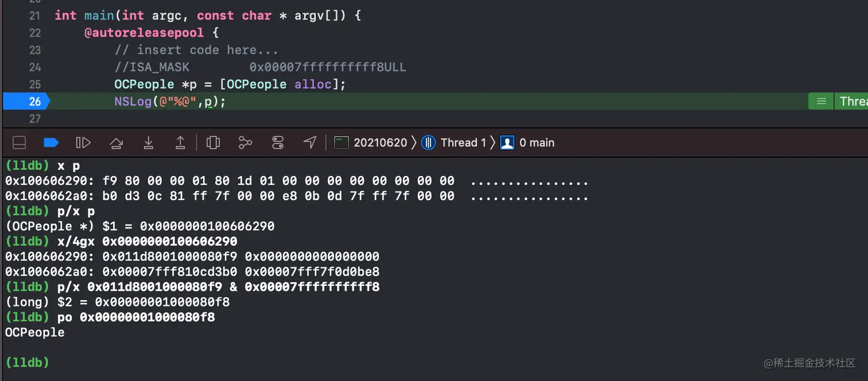The width and height of the screenshot is (868, 381).
Task: Step over the current line
Action: pos(116,142)
